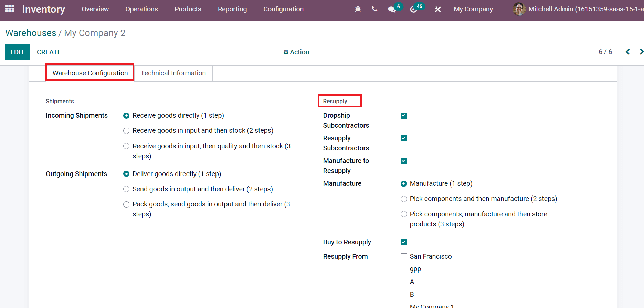
Task: Select Receive goods in input, quality, then stock
Action: 126,146
